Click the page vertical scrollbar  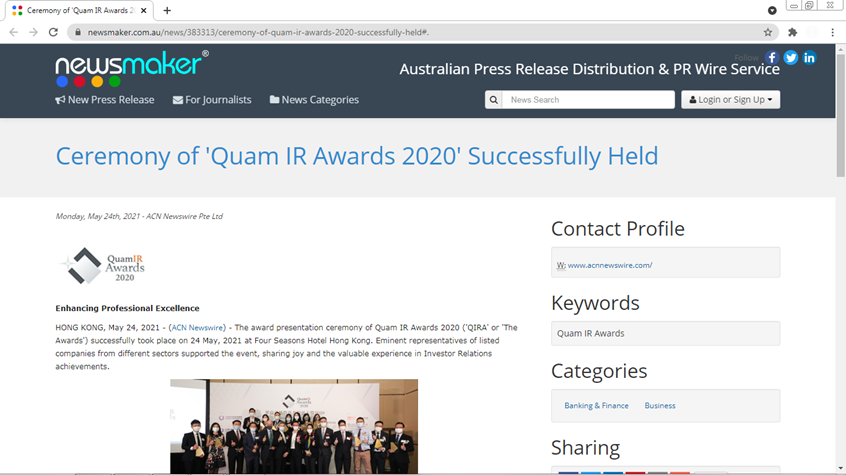840,114
